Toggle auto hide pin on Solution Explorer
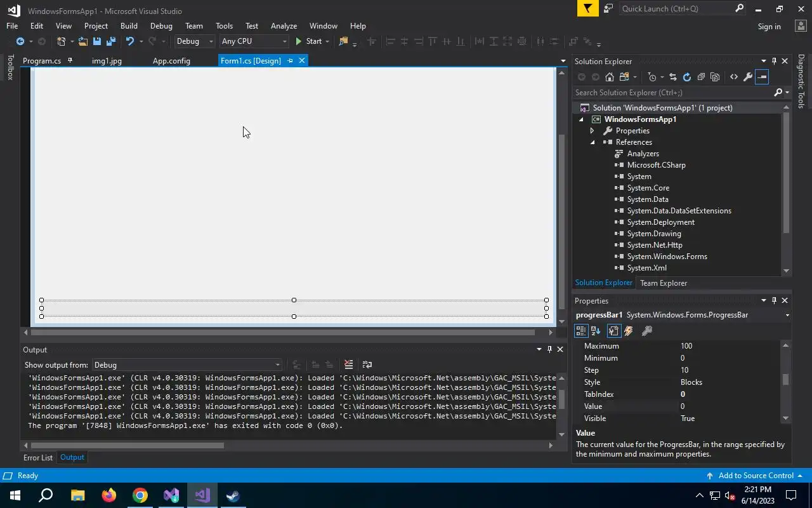Screen dimensions: 812x508 774,61
